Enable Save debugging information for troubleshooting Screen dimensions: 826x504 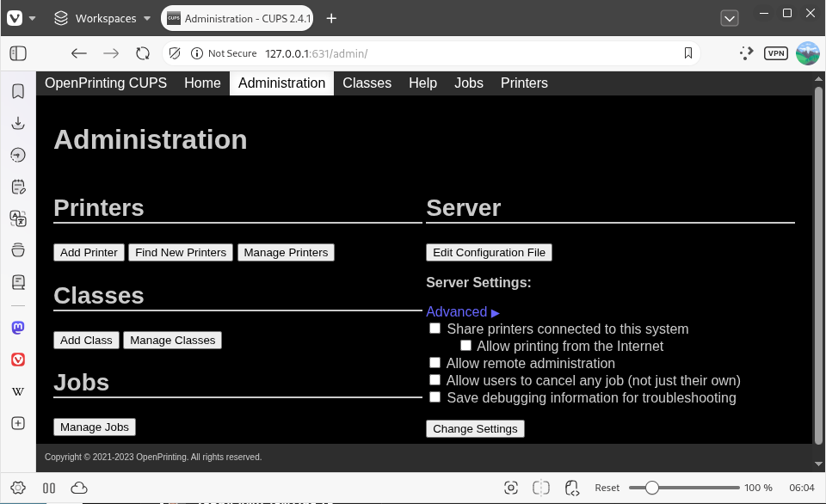435,396
